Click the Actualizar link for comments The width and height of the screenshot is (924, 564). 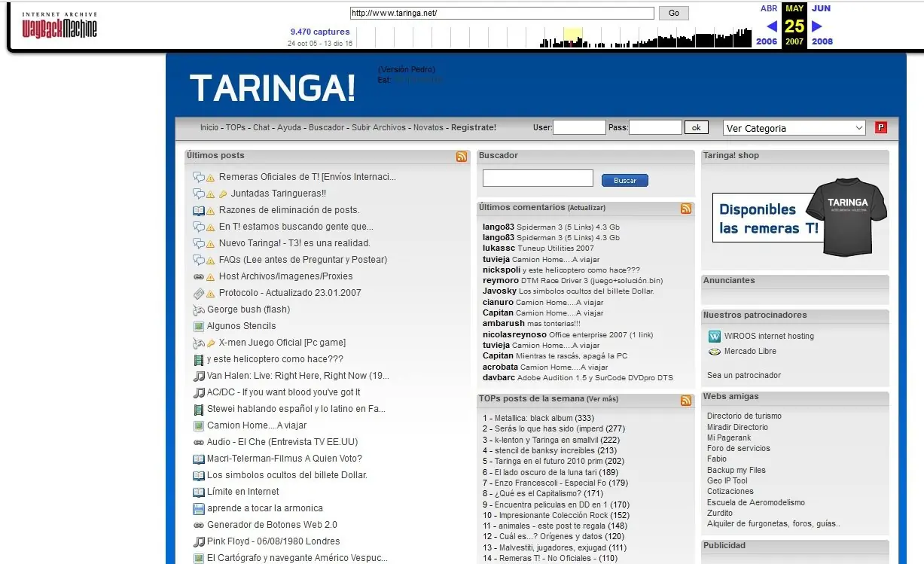(587, 208)
